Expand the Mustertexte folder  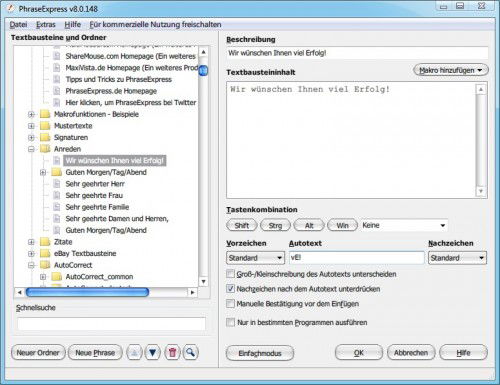pyautogui.click(x=31, y=126)
